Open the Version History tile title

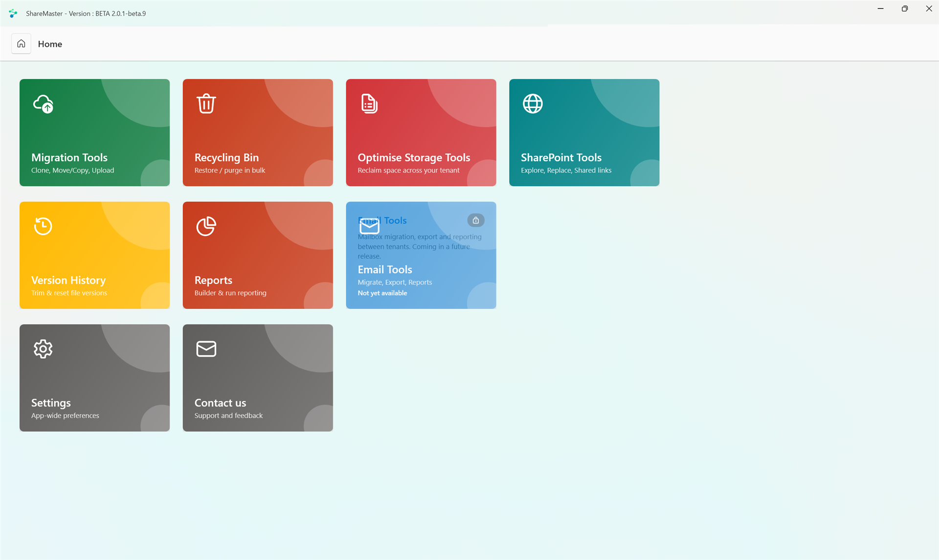(x=68, y=280)
